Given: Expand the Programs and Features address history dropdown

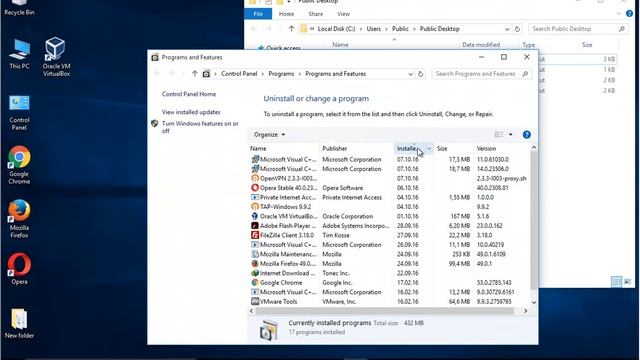Looking at the screenshot, I should [410, 74].
